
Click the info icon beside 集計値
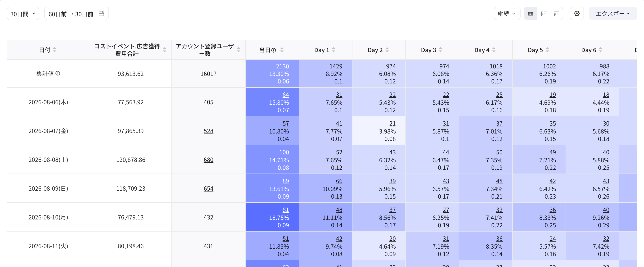[58, 73]
